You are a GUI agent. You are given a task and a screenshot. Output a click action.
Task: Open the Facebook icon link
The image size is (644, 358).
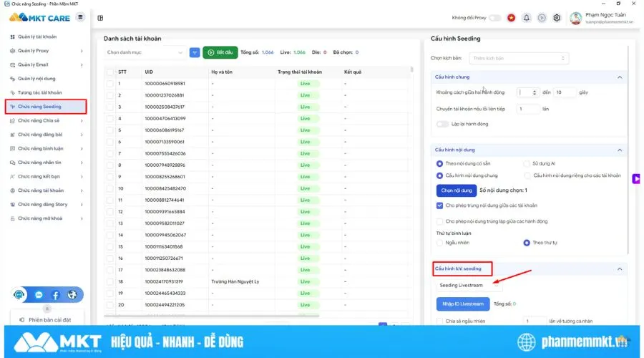pos(55,295)
